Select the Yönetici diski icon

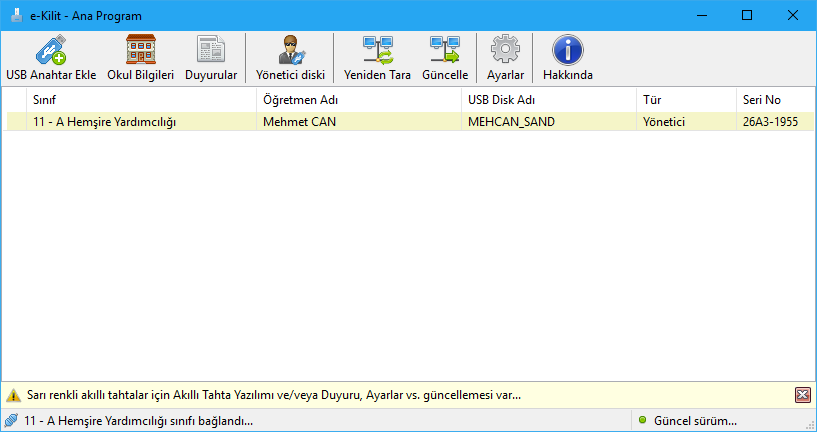pyautogui.click(x=291, y=50)
